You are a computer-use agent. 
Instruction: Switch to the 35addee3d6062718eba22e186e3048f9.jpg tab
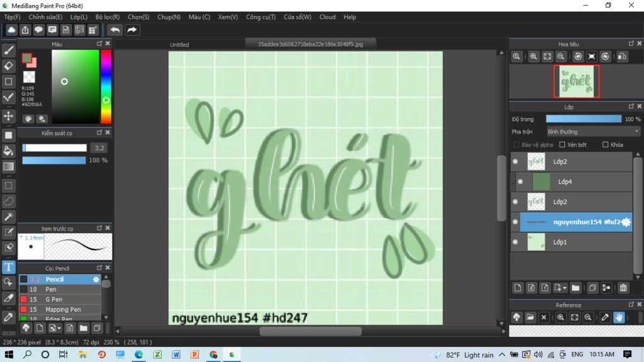coord(310,44)
